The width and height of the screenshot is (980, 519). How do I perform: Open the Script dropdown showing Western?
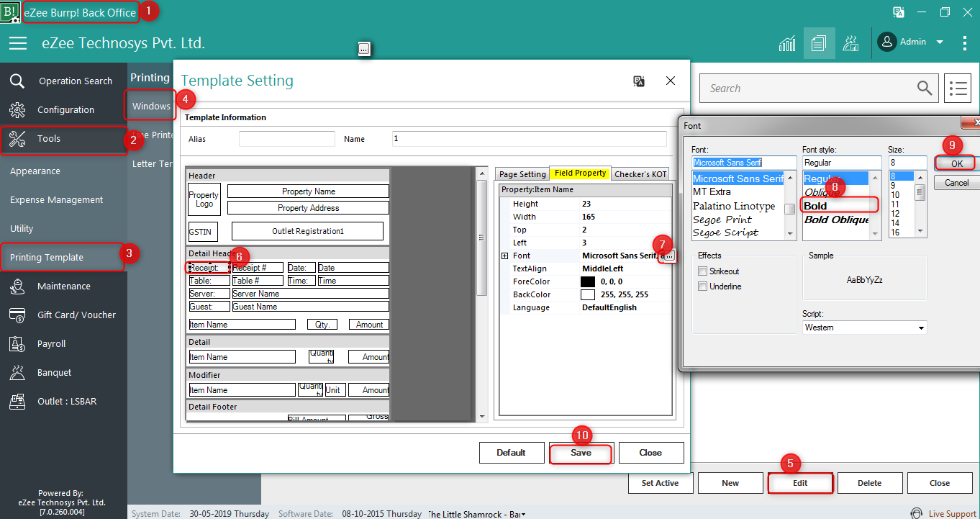[865, 328]
